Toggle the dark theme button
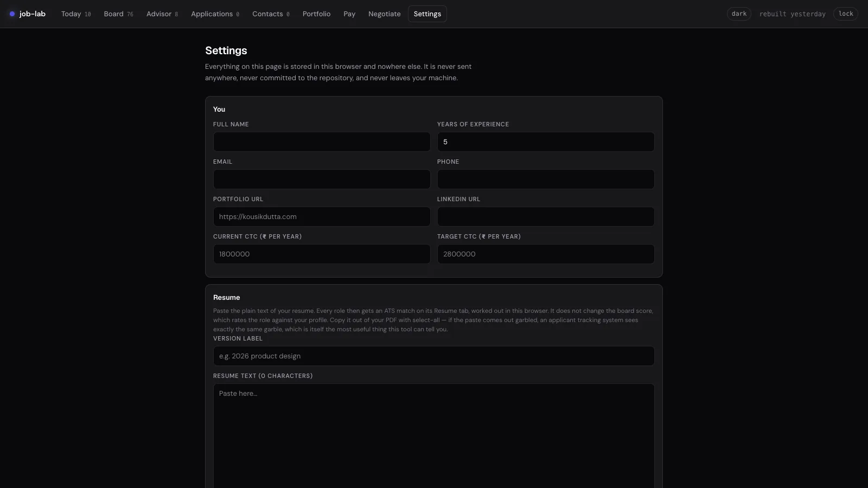Screen dimensions: 868x488 pos(739,14)
